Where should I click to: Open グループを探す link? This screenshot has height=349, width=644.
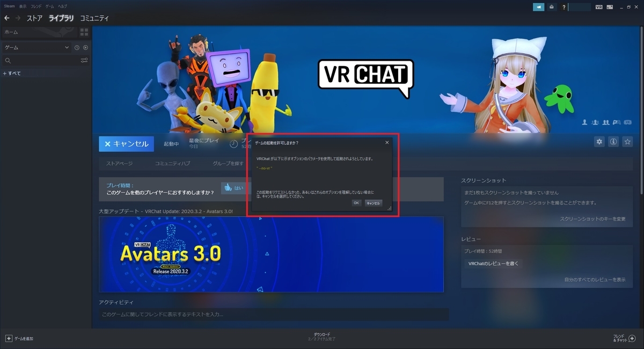click(228, 163)
